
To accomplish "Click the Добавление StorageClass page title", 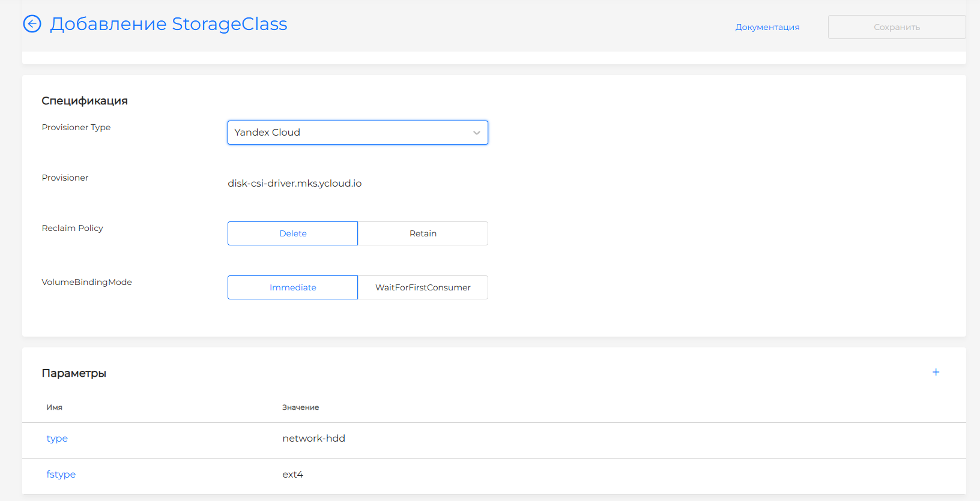I will [169, 24].
